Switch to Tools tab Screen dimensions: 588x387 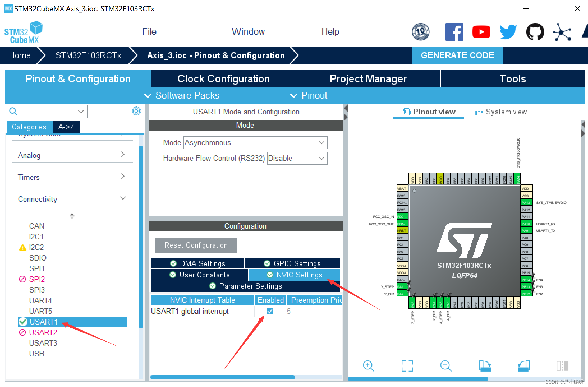513,79
